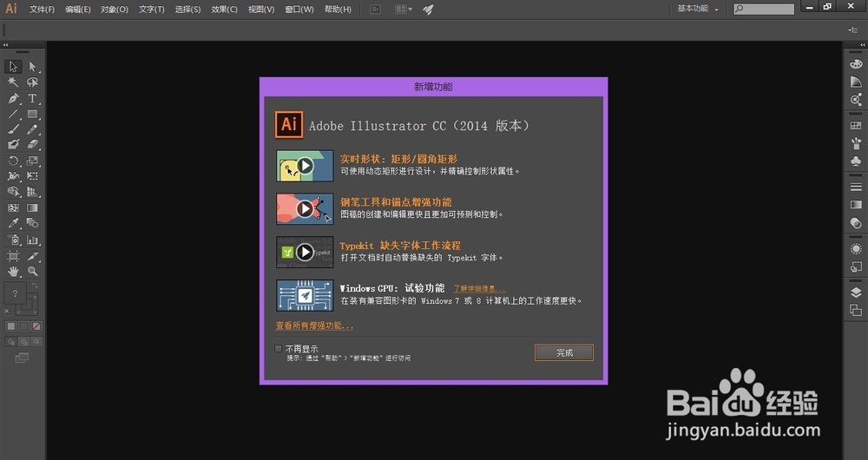Select the Shape Builder tool
This screenshot has height=460, width=868.
[x=13, y=192]
